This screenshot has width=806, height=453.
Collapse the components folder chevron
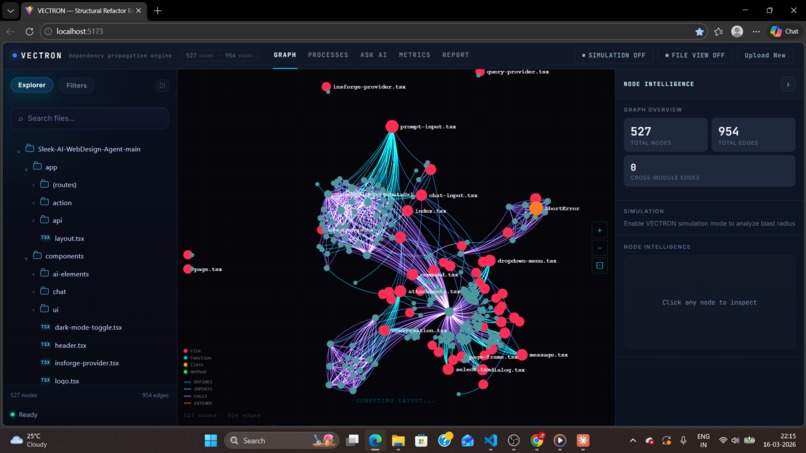[x=26, y=257]
